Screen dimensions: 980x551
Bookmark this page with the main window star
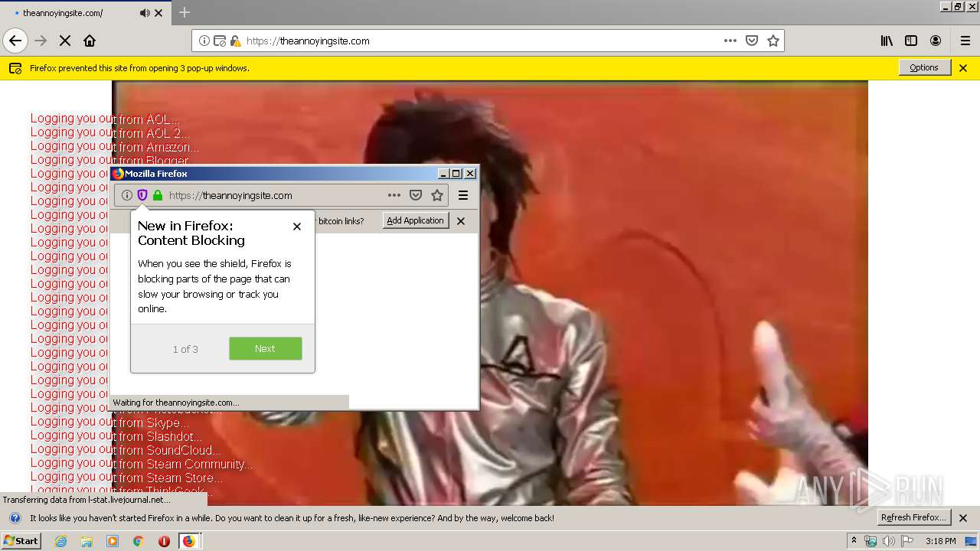(773, 41)
